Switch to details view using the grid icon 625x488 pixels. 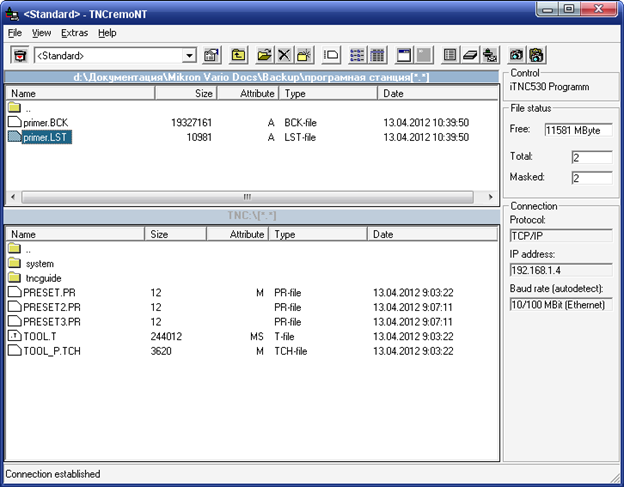click(377, 56)
